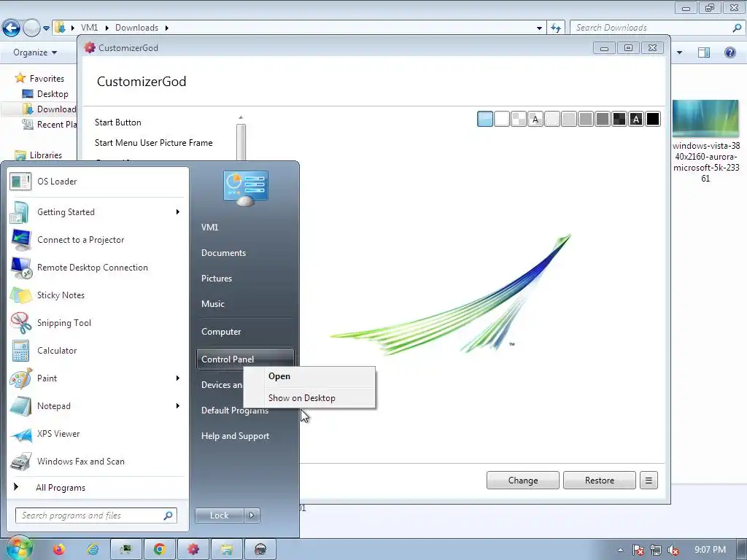Screen dimensions: 747x560
Task: Open Organize dropdown in Explorer
Action: pyautogui.click(x=35, y=52)
